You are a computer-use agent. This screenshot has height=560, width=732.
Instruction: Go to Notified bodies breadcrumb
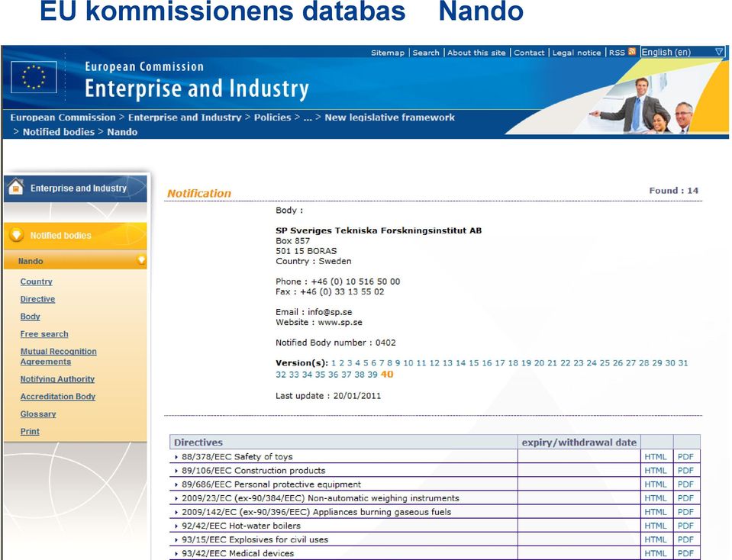coord(59,131)
